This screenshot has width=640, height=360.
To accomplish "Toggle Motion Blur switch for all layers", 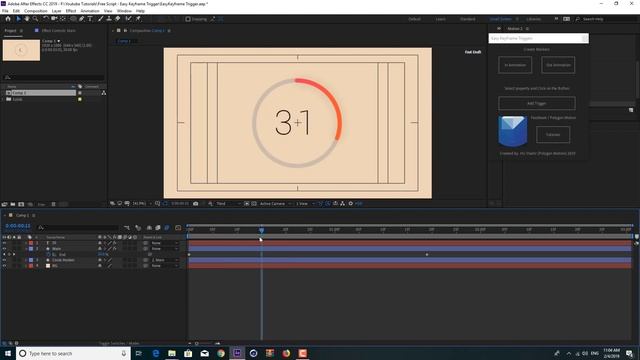I will (167, 228).
